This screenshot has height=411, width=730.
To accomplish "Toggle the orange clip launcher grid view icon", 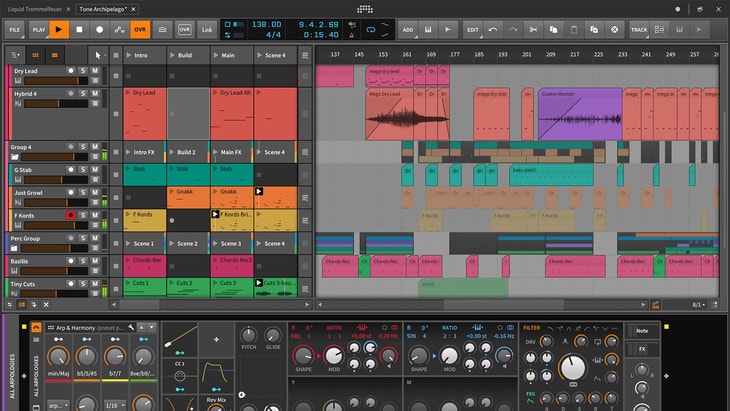I will click(x=35, y=55).
